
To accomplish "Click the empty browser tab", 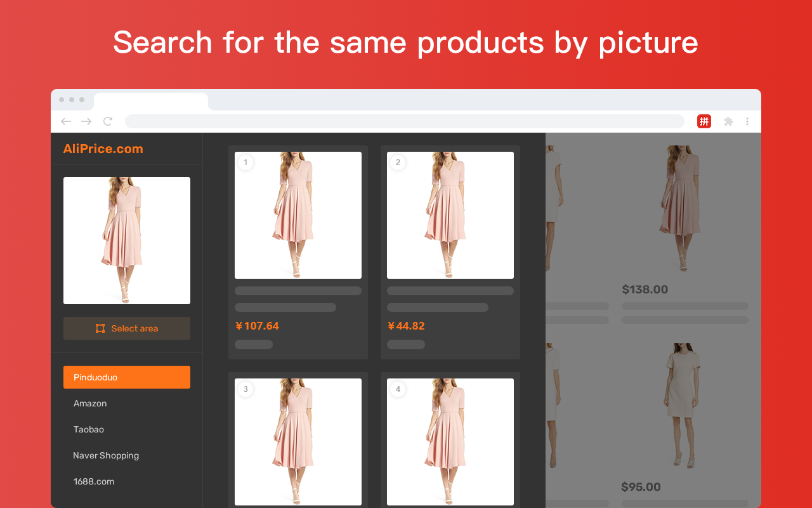I will point(151,102).
